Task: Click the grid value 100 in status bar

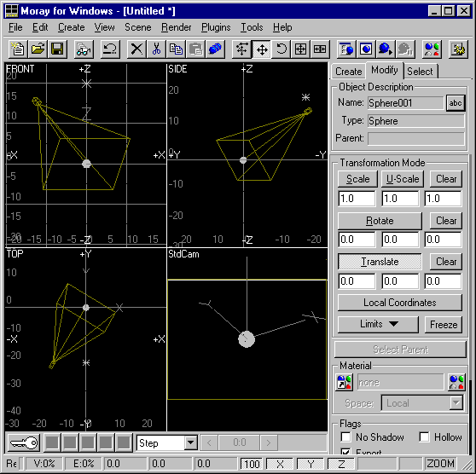Action: click(252, 464)
